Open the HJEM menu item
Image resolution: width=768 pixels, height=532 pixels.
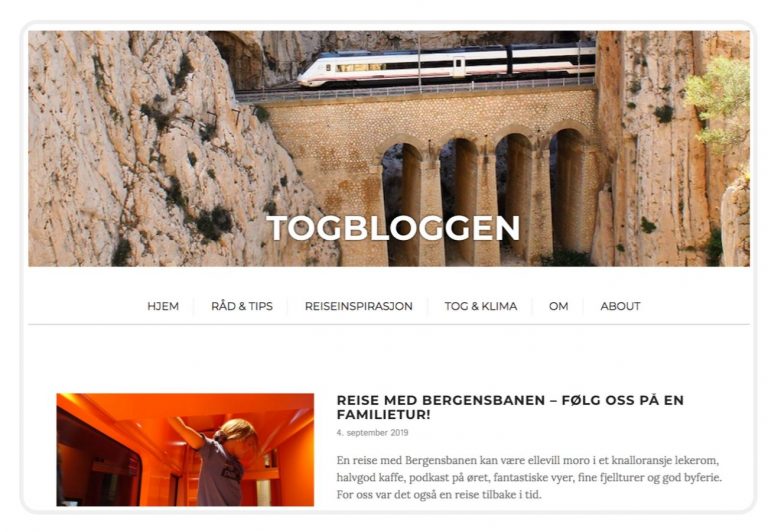point(163,306)
